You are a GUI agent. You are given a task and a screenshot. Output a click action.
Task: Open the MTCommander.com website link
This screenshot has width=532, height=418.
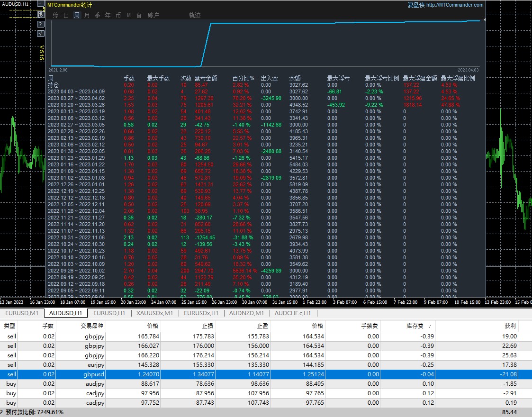(455, 5)
